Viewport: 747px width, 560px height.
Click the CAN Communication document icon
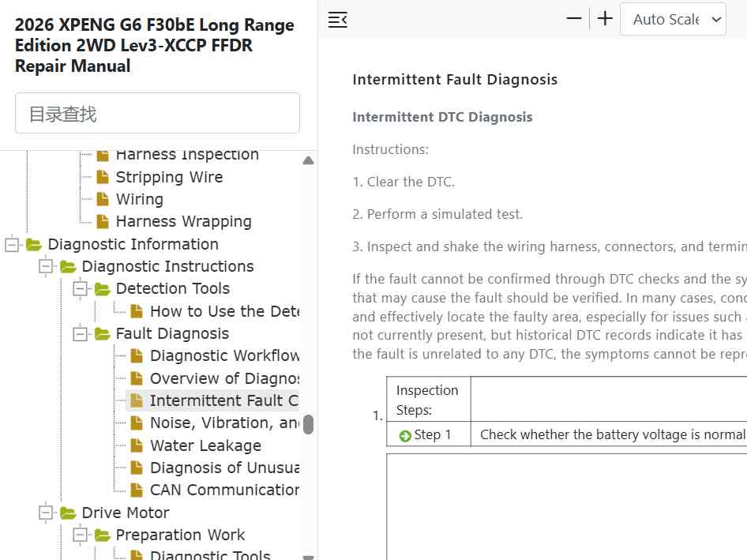[137, 490]
